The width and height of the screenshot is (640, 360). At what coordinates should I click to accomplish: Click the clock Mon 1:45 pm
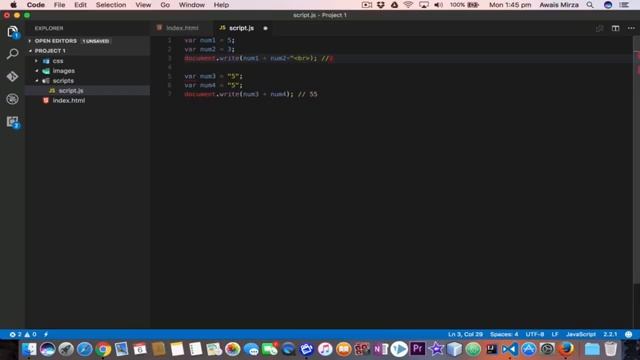pyautogui.click(x=510, y=5)
